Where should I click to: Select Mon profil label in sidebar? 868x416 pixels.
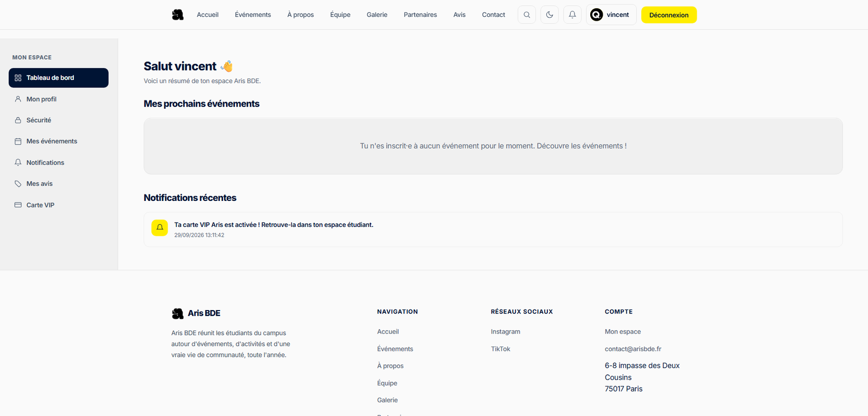click(x=42, y=99)
